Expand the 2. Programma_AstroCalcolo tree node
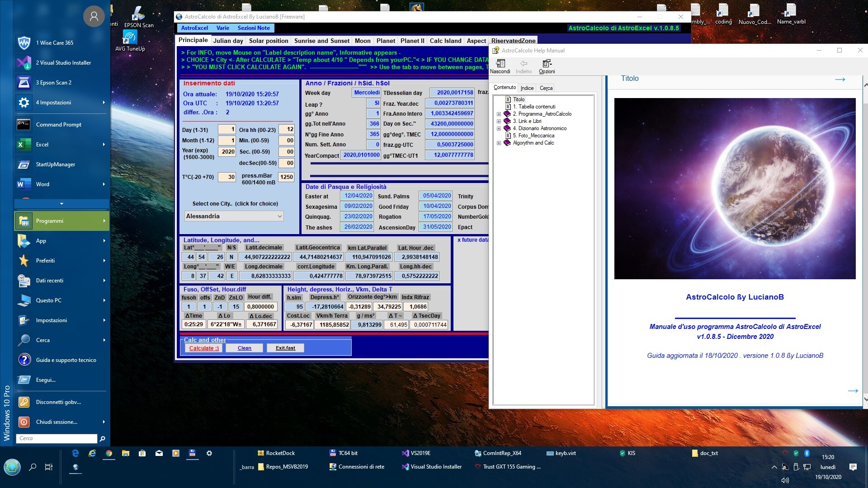The width and height of the screenshot is (868, 488). [499, 114]
